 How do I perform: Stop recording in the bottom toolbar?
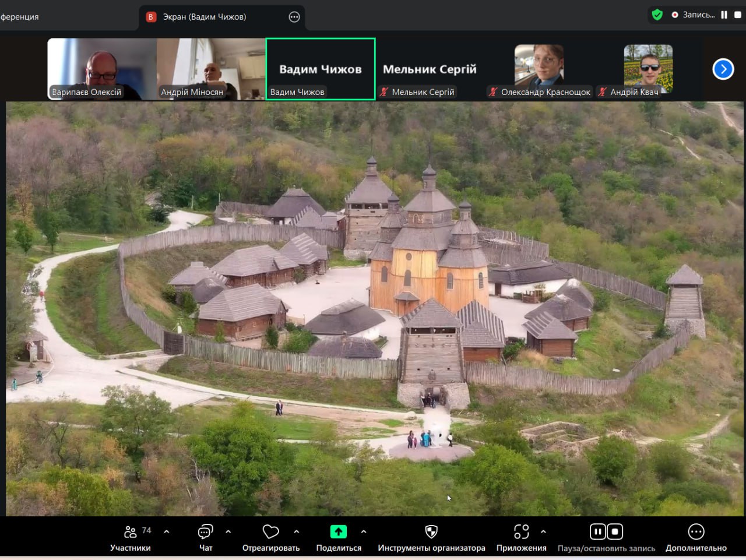point(615,532)
